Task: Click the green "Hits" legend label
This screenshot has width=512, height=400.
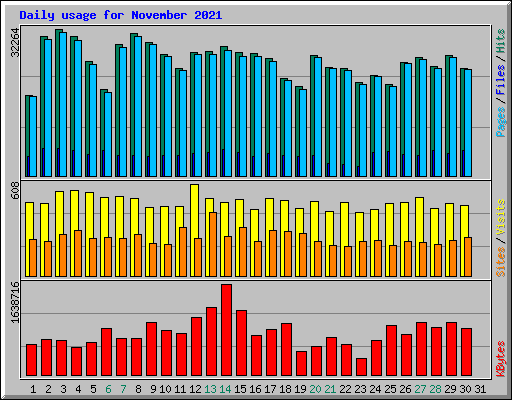Action: [500, 41]
